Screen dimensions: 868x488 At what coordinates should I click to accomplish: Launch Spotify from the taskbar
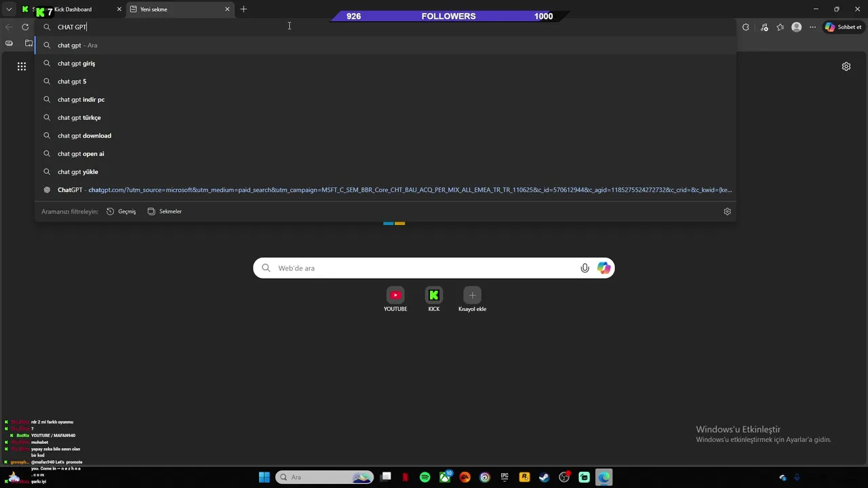tap(425, 477)
